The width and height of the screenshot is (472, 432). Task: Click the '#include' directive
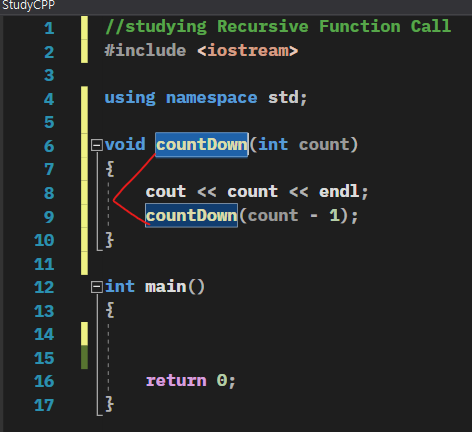click(x=145, y=50)
